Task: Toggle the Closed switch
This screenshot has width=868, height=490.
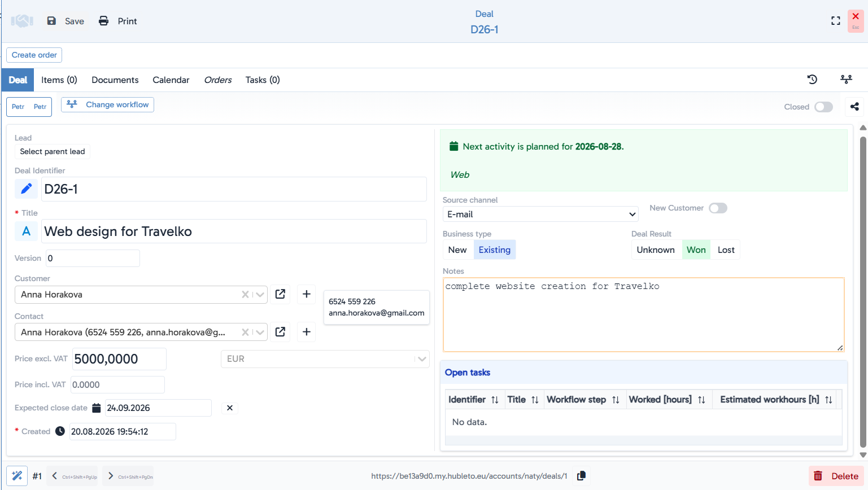Action: pyautogui.click(x=824, y=107)
